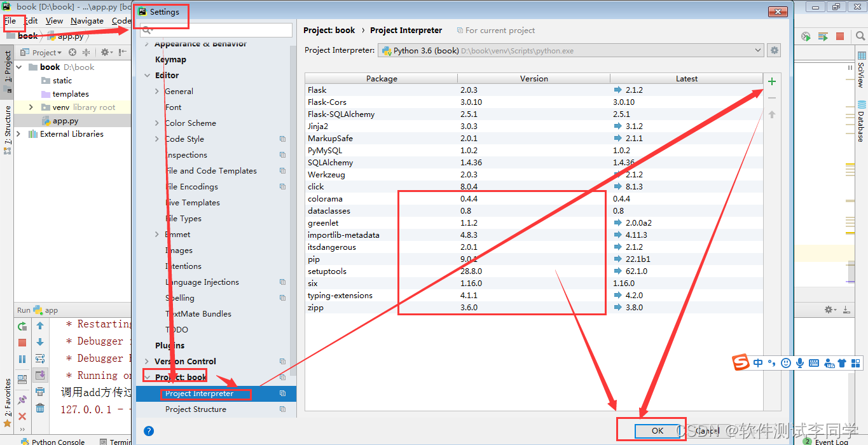Open the Structure side tab

pyautogui.click(x=8, y=130)
